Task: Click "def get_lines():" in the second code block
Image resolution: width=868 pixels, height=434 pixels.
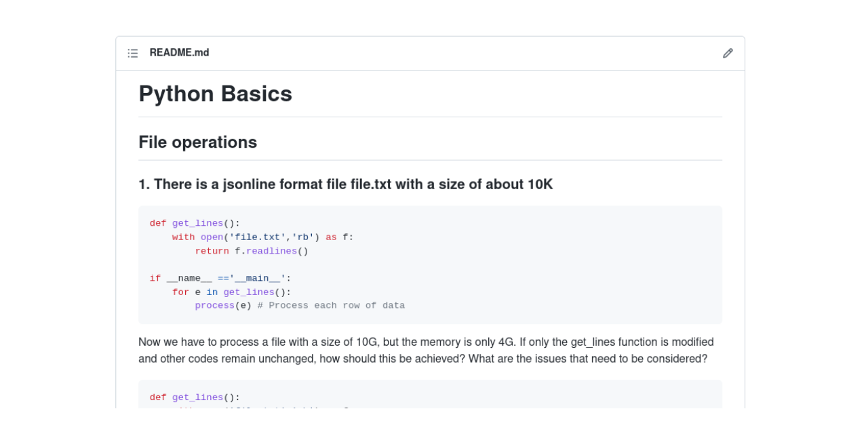Action: (195, 397)
